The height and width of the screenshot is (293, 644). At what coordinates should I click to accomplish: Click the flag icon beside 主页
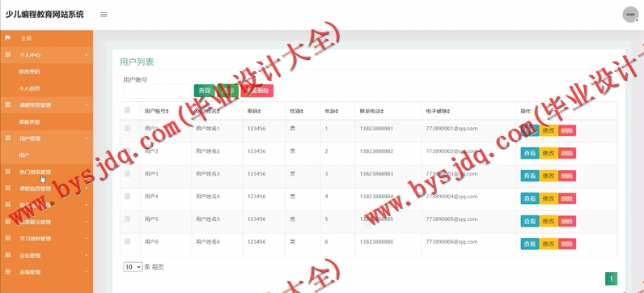pyautogui.click(x=7, y=38)
